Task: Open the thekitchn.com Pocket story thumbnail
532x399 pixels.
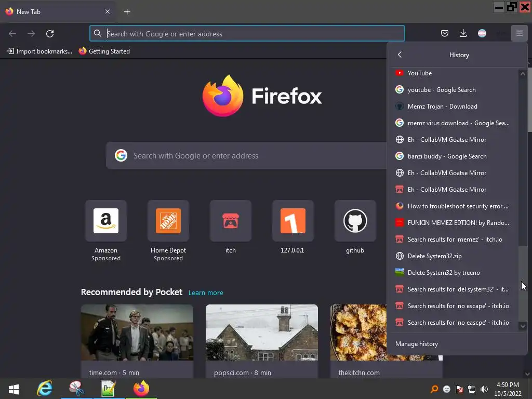Action: click(x=358, y=332)
